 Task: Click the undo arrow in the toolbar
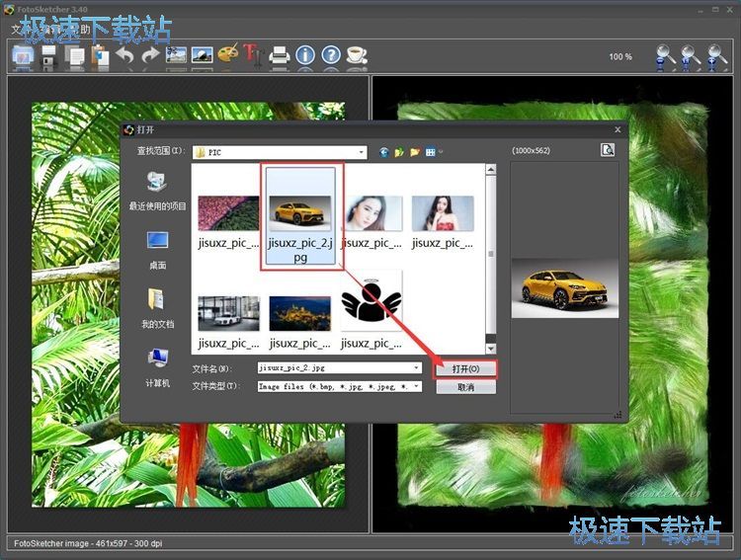click(124, 55)
